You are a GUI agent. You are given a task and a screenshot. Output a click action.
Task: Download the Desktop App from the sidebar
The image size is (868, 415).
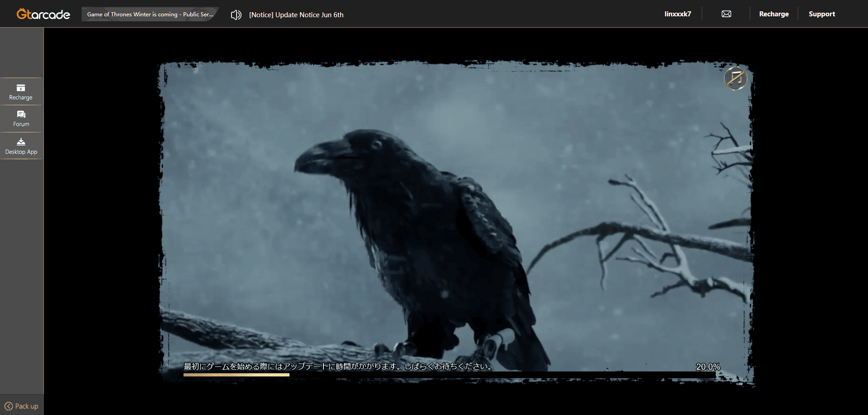tap(21, 146)
